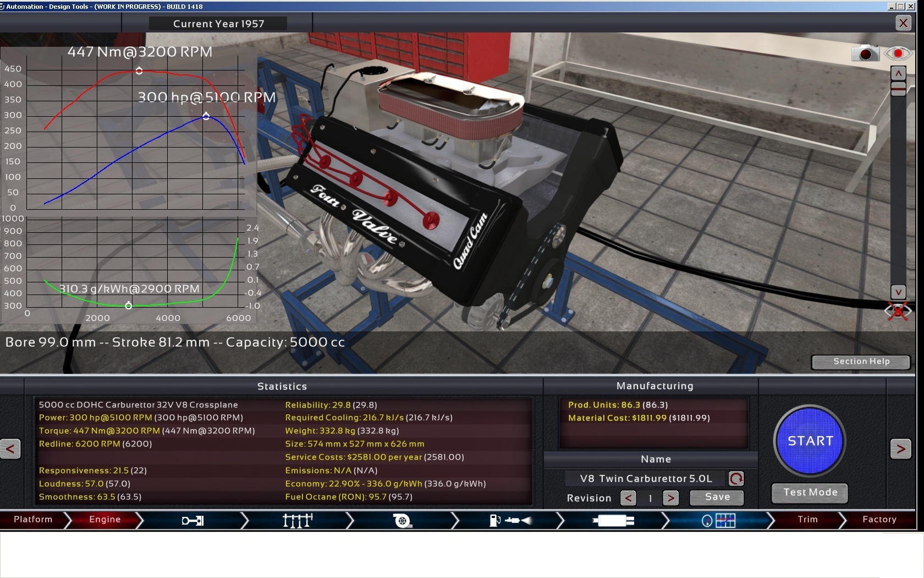Click the Material Cost: $1811.99 value
Image resolution: width=924 pixels, height=578 pixels.
click(639, 418)
